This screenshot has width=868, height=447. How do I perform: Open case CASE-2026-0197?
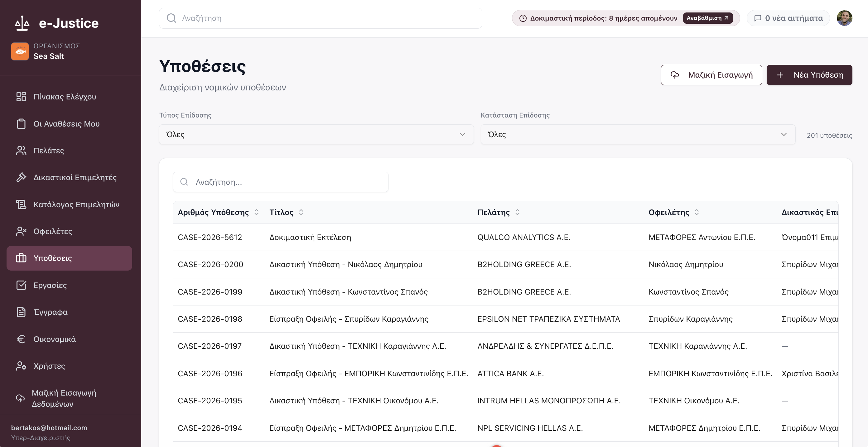(x=210, y=346)
